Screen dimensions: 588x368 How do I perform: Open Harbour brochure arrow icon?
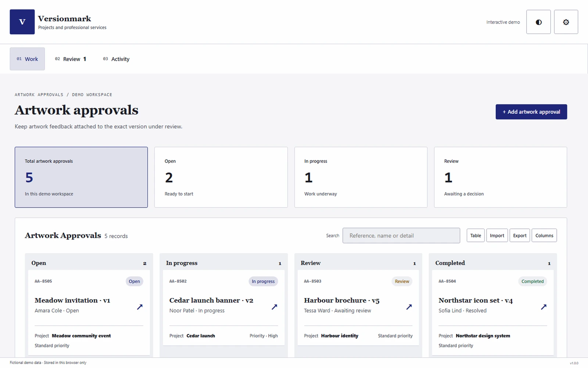click(409, 307)
